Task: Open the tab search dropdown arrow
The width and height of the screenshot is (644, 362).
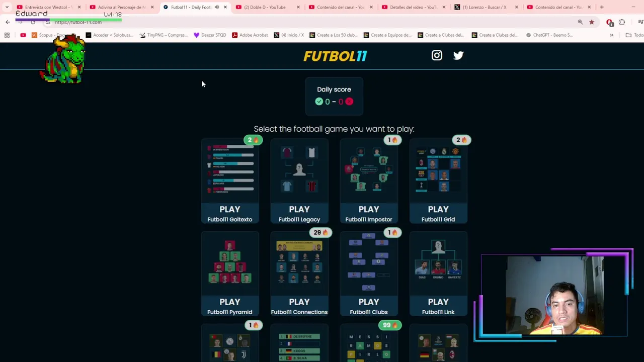Action: coord(7,7)
